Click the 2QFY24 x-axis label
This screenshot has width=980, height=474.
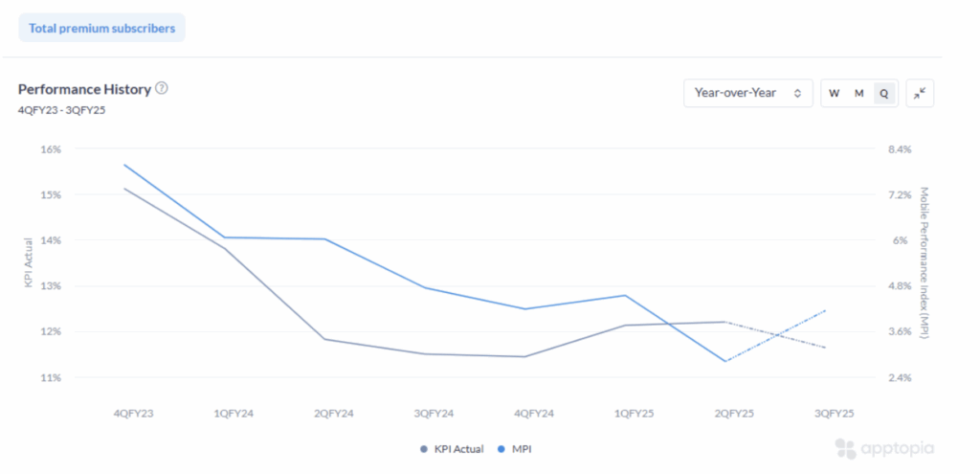coord(333,414)
